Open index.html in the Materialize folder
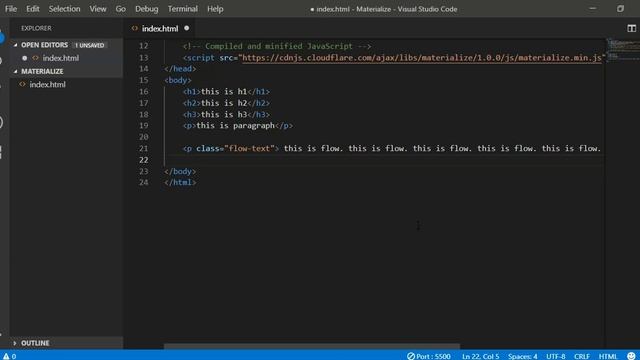This screenshot has height=360, width=640. (x=47, y=84)
